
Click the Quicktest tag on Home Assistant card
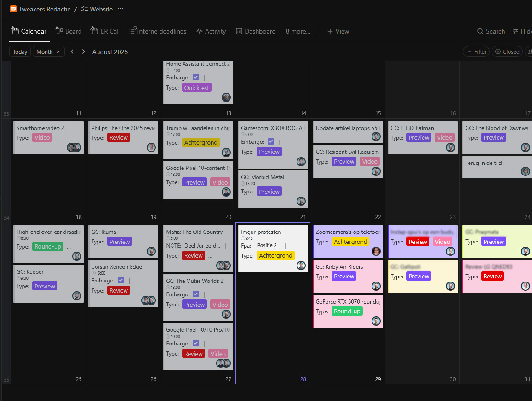point(197,88)
